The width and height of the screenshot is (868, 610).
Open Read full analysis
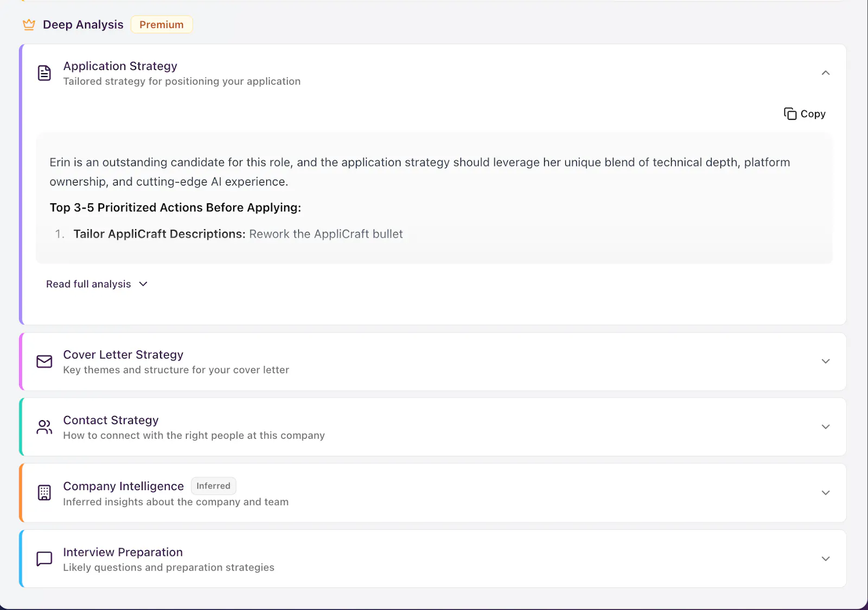coord(97,284)
